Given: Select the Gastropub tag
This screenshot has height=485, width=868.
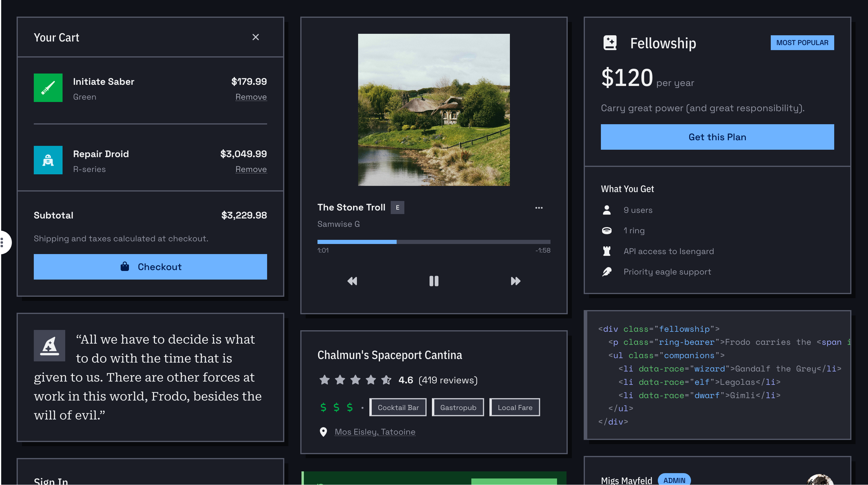Looking at the screenshot, I should coord(458,407).
